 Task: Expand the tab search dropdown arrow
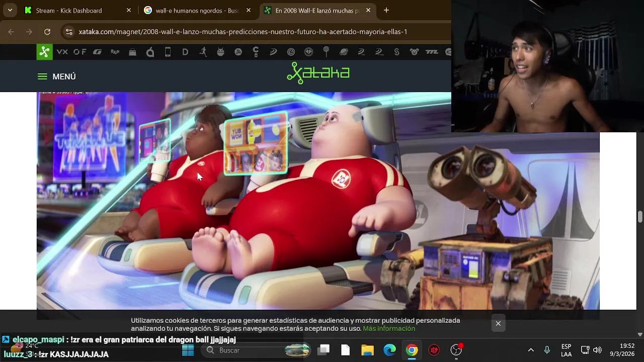tap(10, 10)
